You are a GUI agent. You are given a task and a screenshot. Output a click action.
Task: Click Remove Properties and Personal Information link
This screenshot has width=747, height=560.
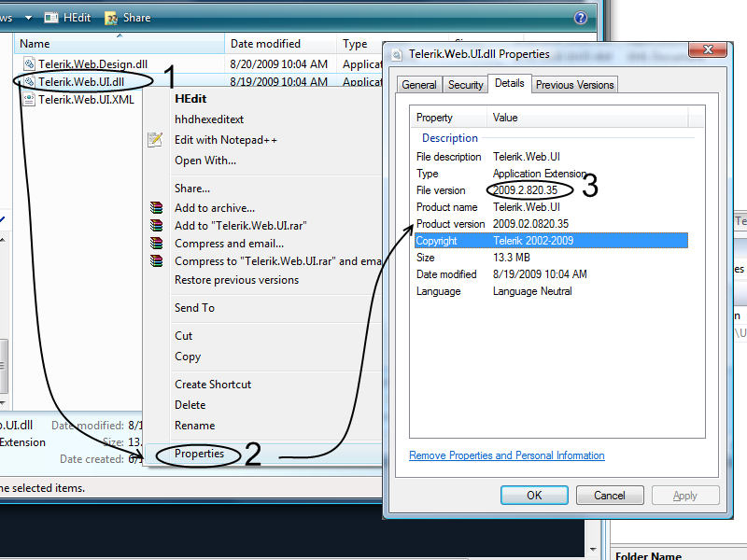point(507,455)
